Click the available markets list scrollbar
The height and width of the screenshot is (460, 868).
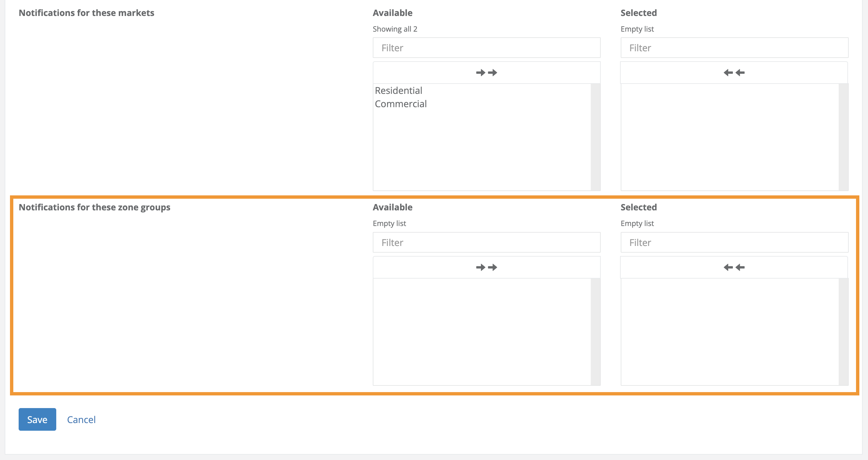click(595, 137)
